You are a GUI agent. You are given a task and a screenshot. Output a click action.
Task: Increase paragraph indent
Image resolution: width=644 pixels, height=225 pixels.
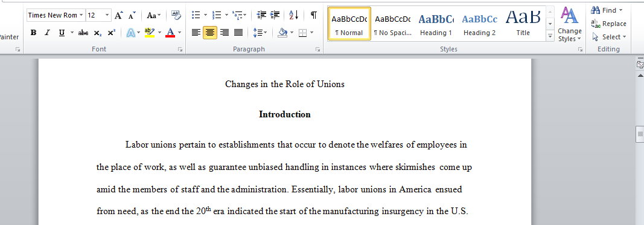tap(275, 16)
